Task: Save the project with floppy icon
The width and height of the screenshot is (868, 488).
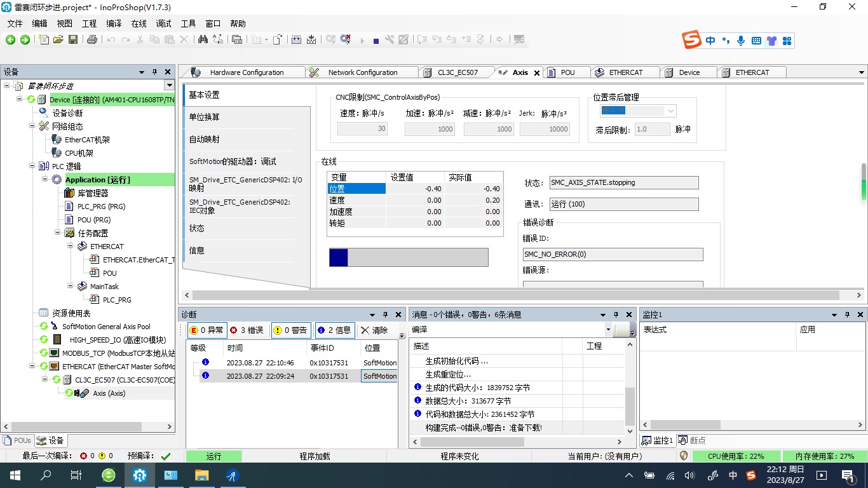Action: tap(73, 39)
